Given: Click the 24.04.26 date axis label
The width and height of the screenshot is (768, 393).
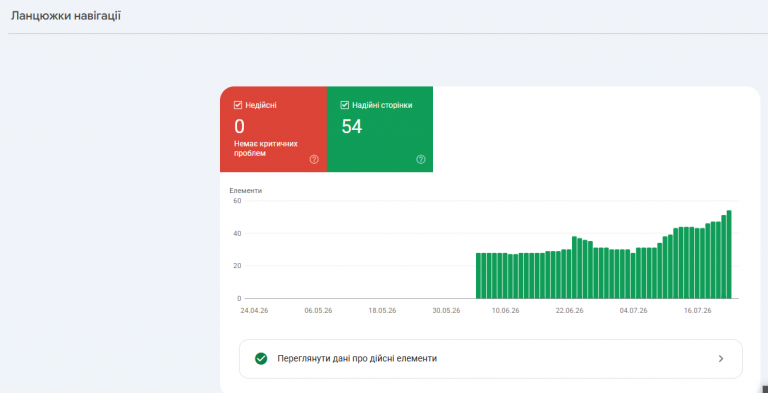Looking at the screenshot, I should pos(254,311).
